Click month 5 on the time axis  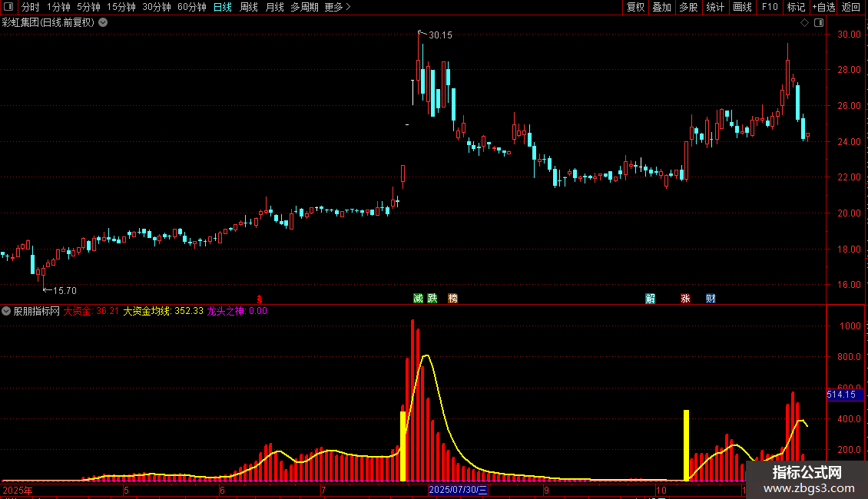click(126, 490)
